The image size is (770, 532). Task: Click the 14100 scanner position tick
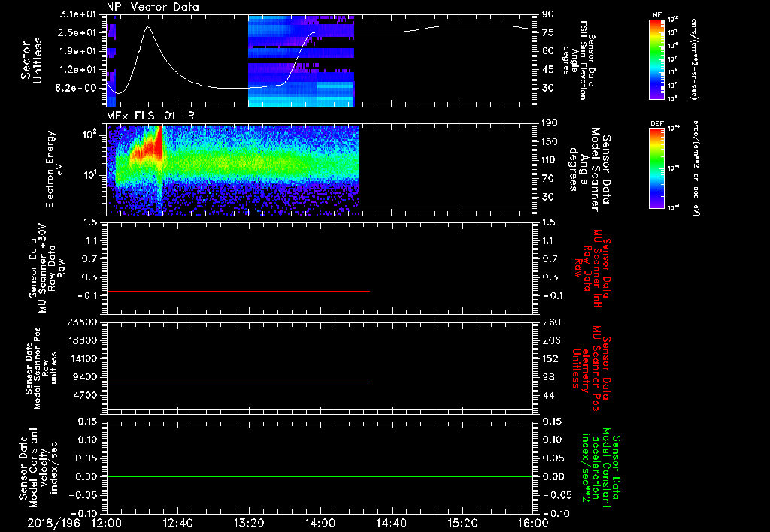coord(83,358)
